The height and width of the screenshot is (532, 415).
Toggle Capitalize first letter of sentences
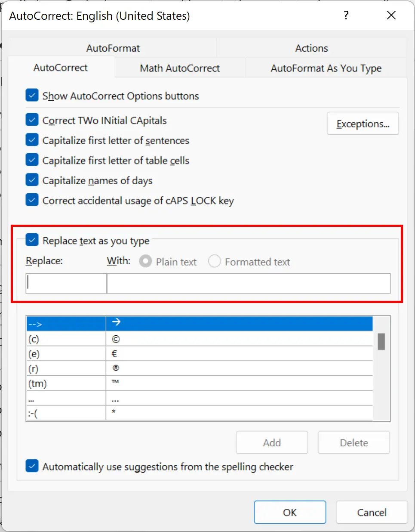(32, 140)
